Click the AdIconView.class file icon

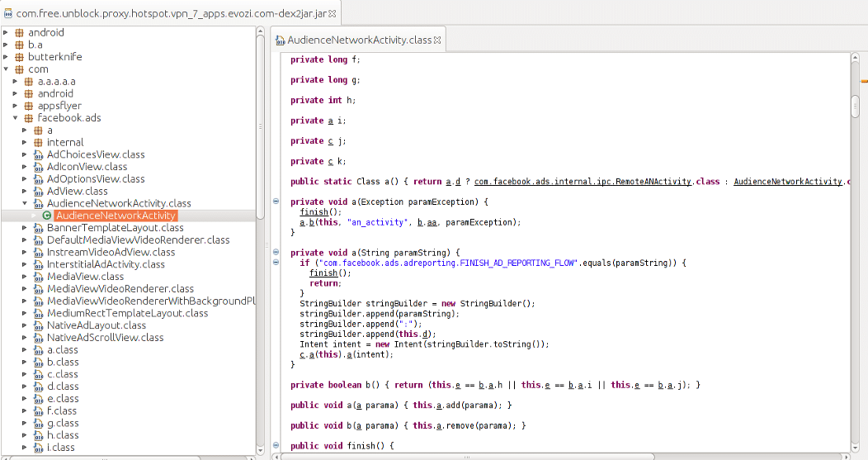pos(38,167)
